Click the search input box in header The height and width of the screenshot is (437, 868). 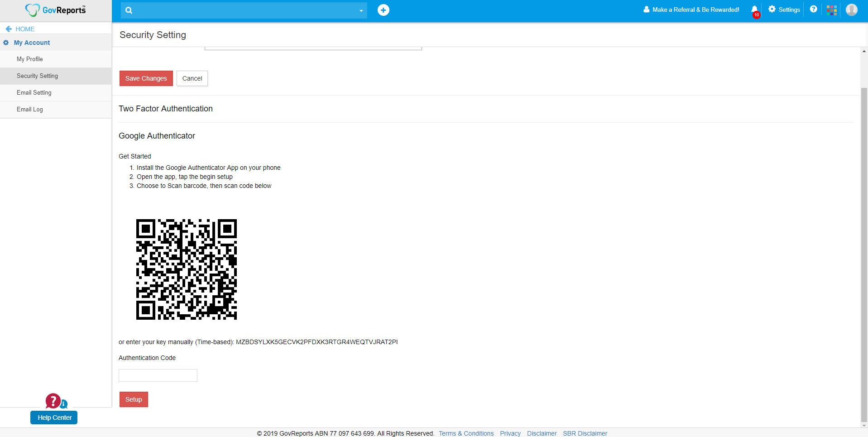[245, 10]
